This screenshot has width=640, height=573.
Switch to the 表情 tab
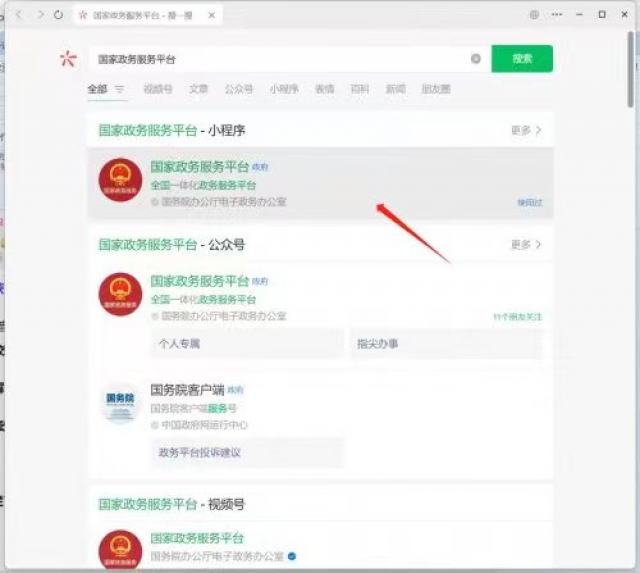click(324, 89)
